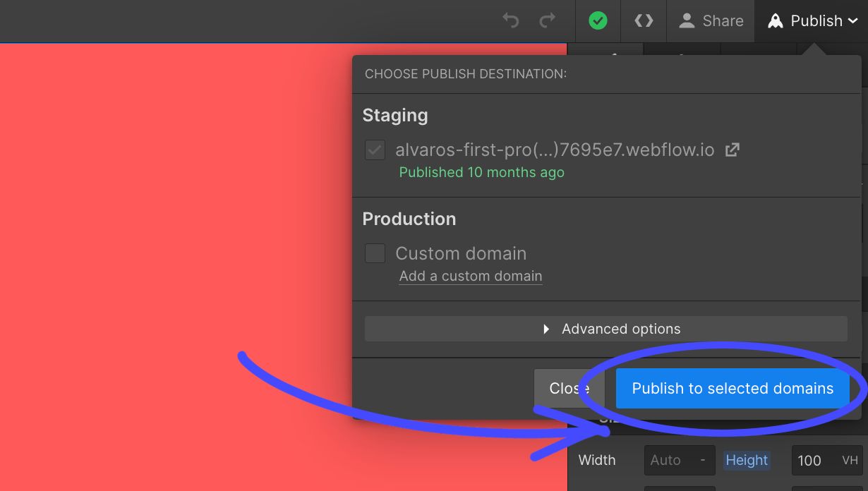The height and width of the screenshot is (491, 868).
Task: Open the Add a custom domain link
Action: coord(471,276)
